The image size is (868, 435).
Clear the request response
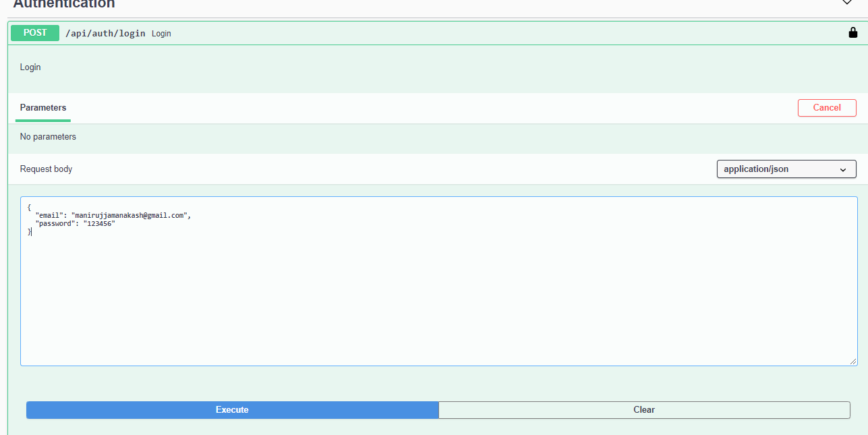coord(644,410)
